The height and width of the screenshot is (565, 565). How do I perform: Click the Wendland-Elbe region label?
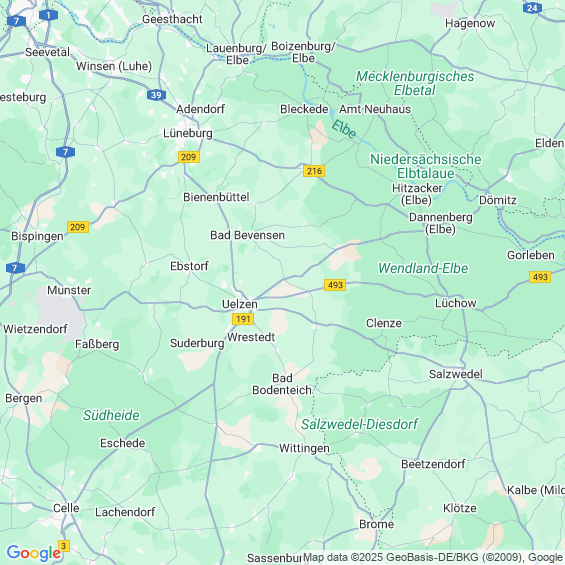pyautogui.click(x=423, y=268)
